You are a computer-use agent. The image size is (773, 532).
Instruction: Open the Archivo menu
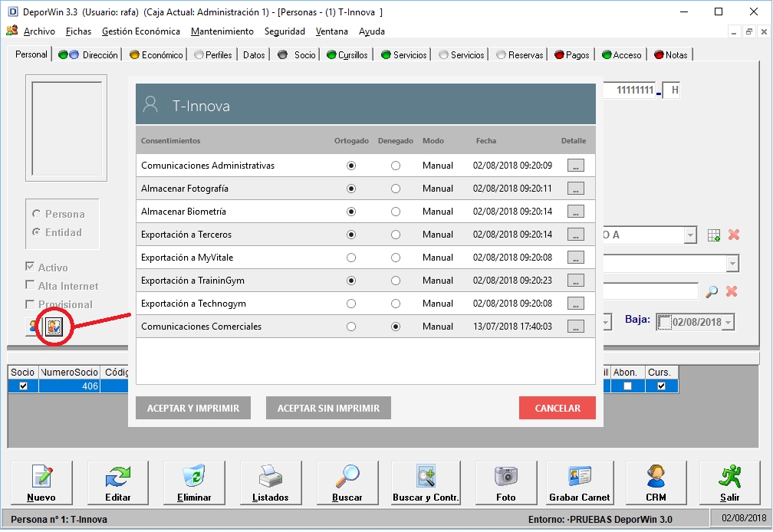(39, 31)
